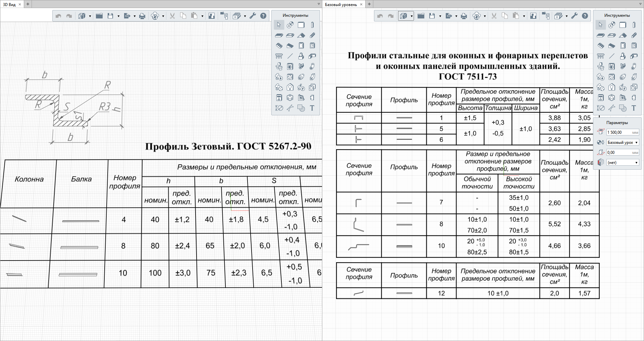Select the fan mechanical equipment tool in Базовый уровень pane

[x=612, y=77]
